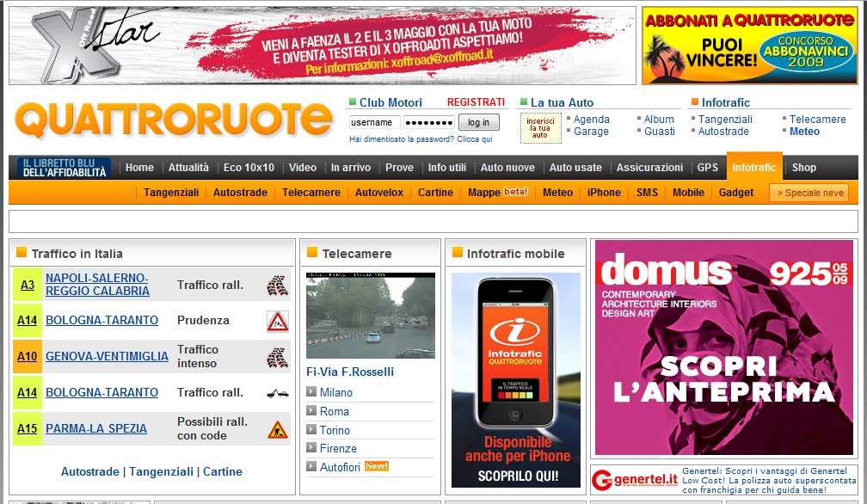
Task: Click the Speciale neve button
Action: 809,193
